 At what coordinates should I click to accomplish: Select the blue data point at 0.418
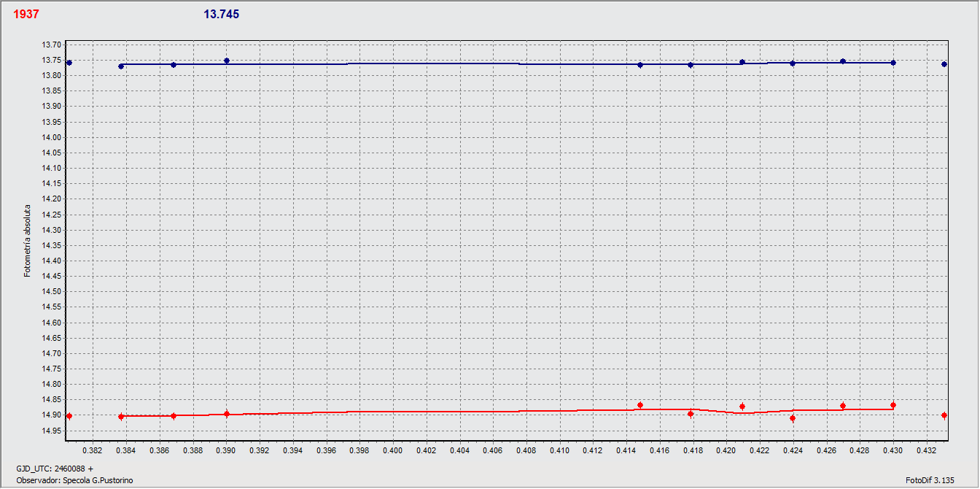coord(691,65)
